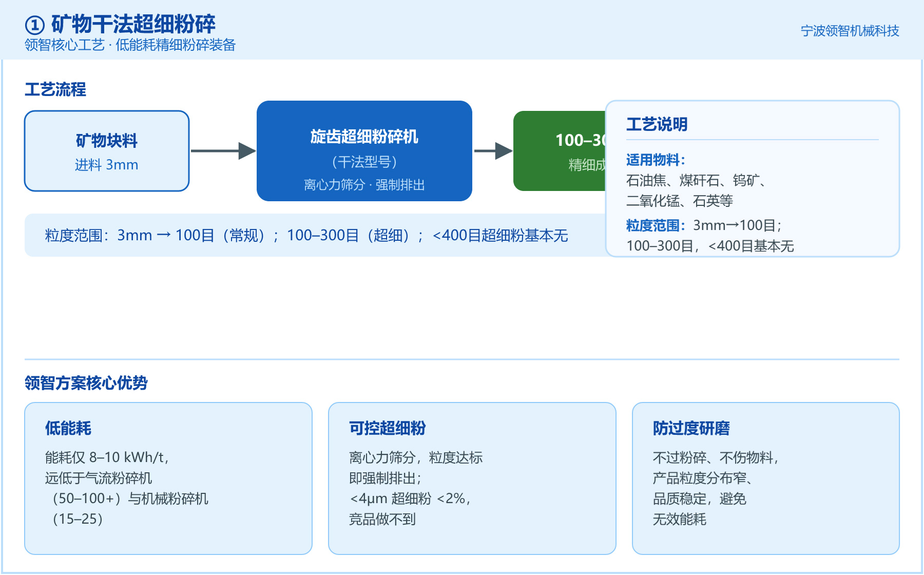The height and width of the screenshot is (575, 924).
Task: Select the 进料 3mm label
Action: pos(107,165)
